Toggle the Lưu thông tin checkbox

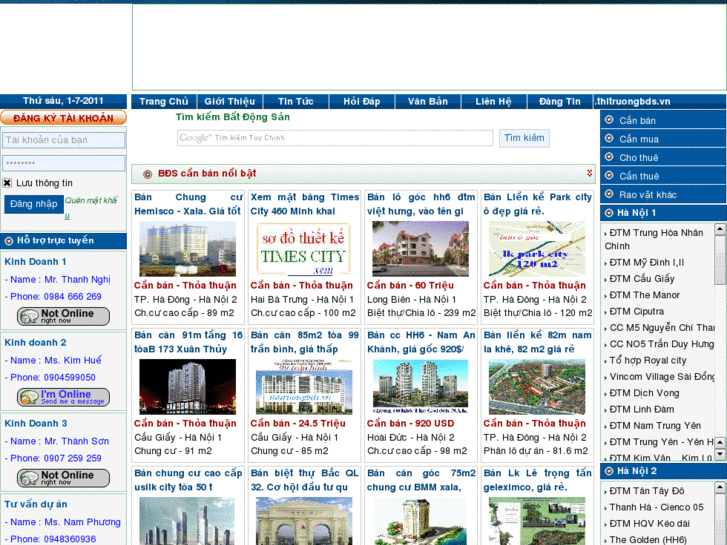(x=7, y=183)
